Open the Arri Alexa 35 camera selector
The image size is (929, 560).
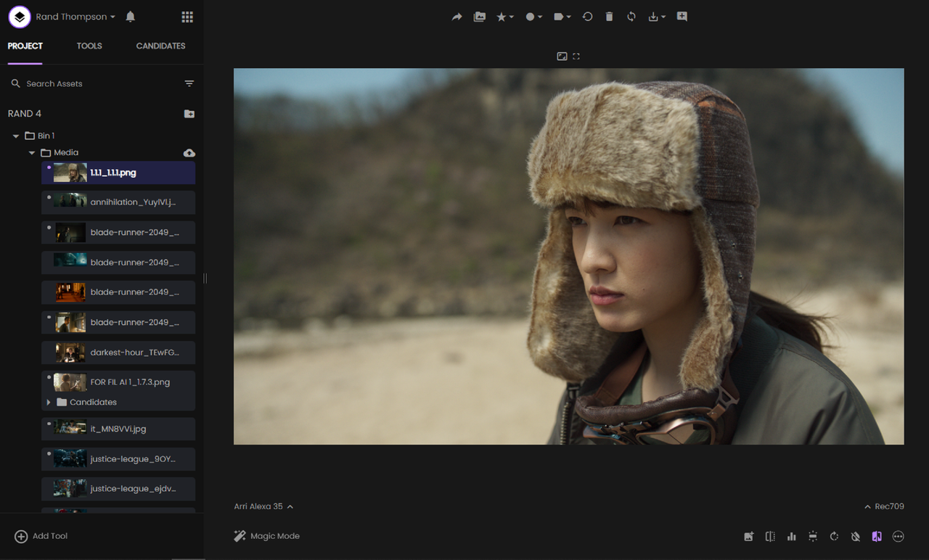[263, 506]
